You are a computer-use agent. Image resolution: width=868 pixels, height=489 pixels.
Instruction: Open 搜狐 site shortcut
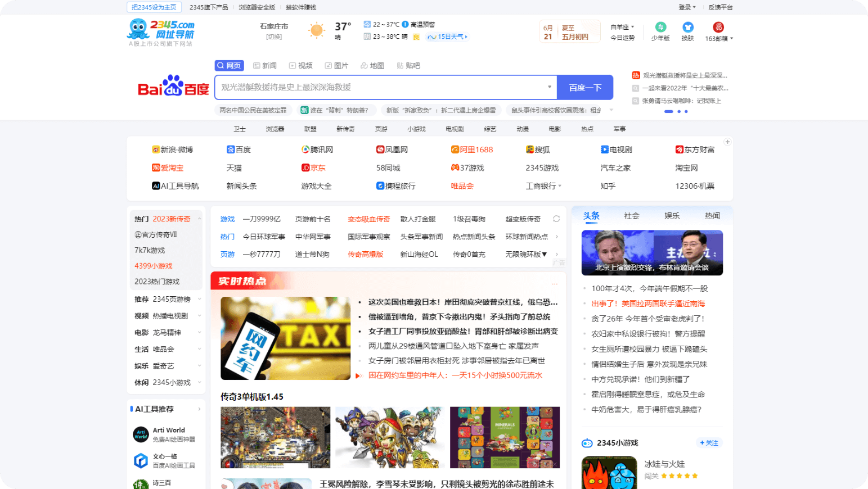click(538, 150)
